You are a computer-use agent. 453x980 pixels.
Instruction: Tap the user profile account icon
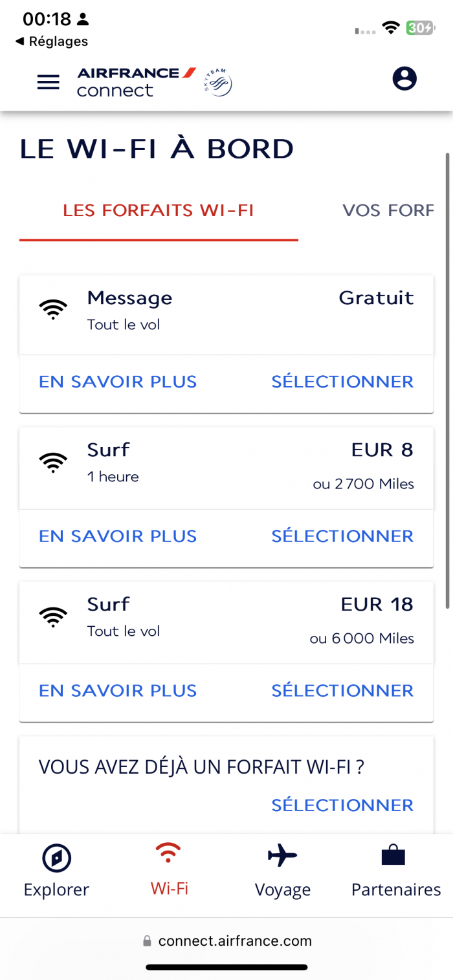[404, 79]
